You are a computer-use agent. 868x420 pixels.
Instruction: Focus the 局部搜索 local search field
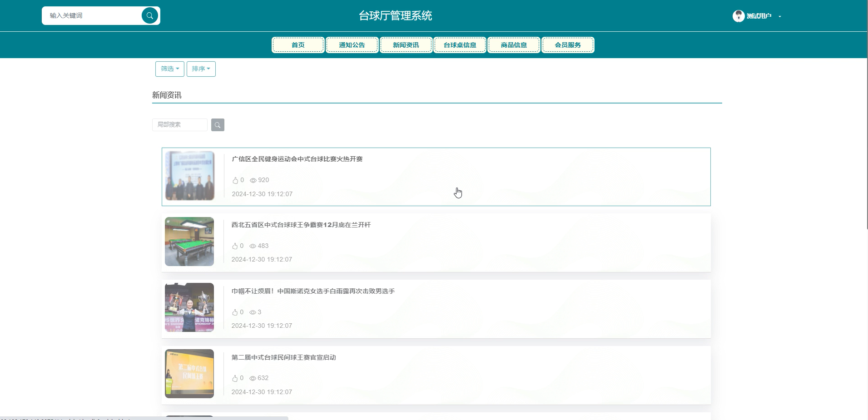coord(180,125)
